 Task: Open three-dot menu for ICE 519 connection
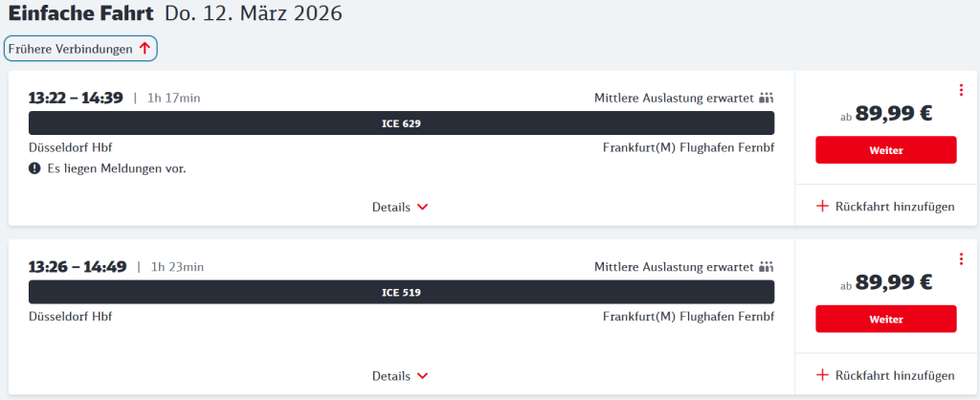pos(960,259)
